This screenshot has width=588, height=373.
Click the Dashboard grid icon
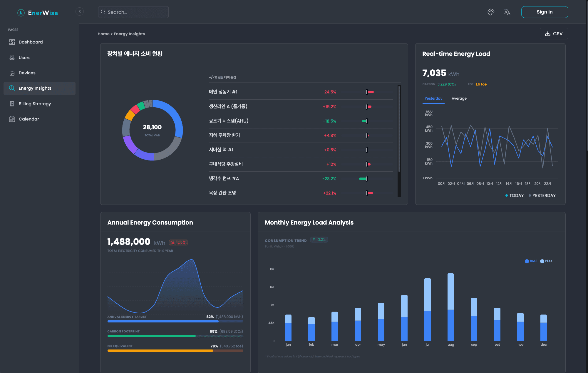click(x=12, y=42)
